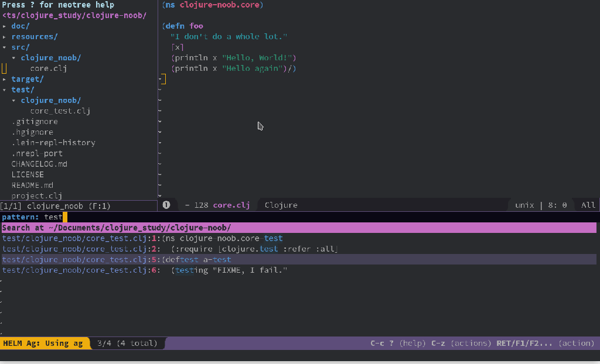Screen dimensions: 600x364
Task: Open README.md in neotree
Action: coord(32,185)
